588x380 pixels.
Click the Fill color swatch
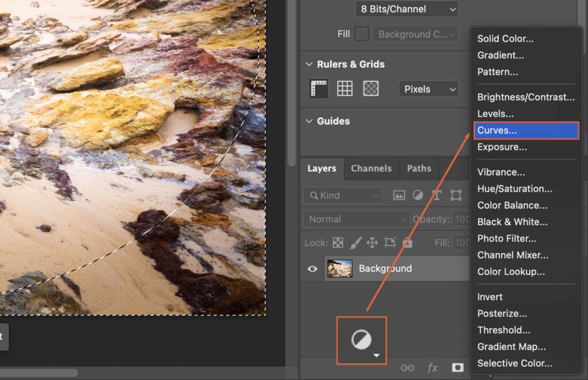pyautogui.click(x=362, y=33)
